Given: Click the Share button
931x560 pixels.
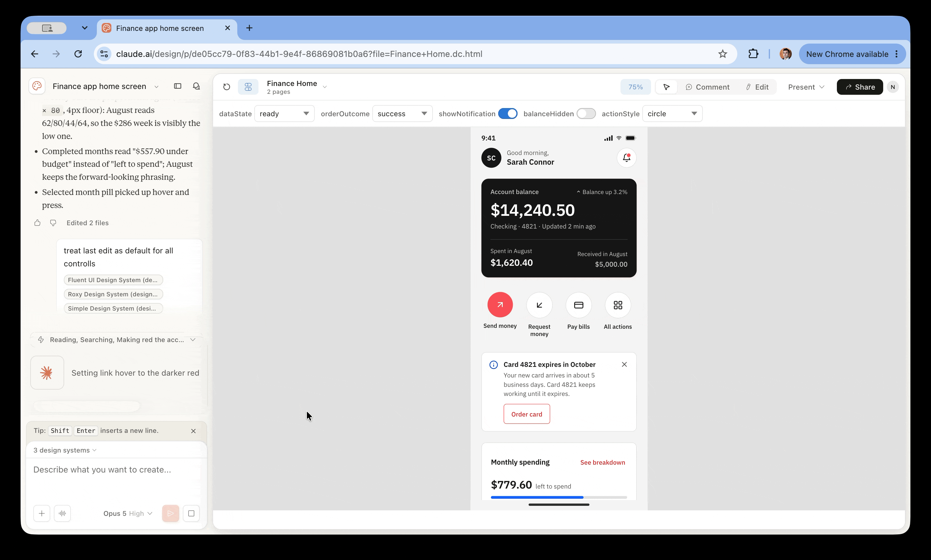Looking at the screenshot, I should coord(860,87).
